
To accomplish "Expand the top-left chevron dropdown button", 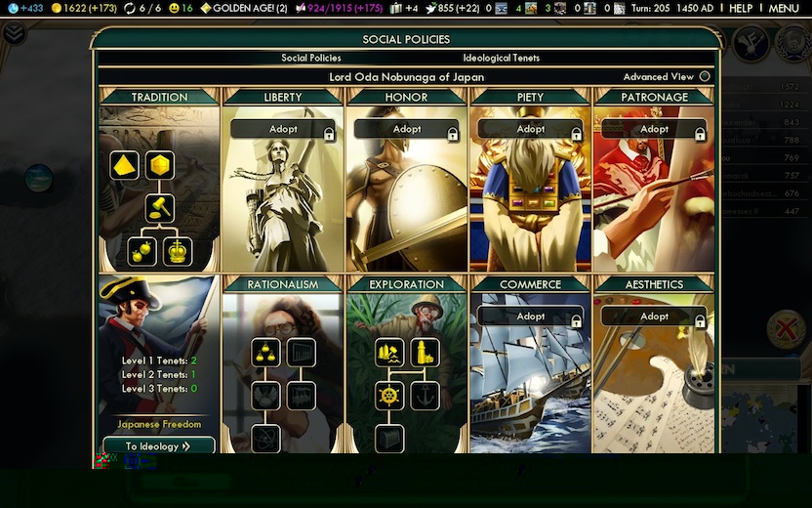I will [14, 33].
